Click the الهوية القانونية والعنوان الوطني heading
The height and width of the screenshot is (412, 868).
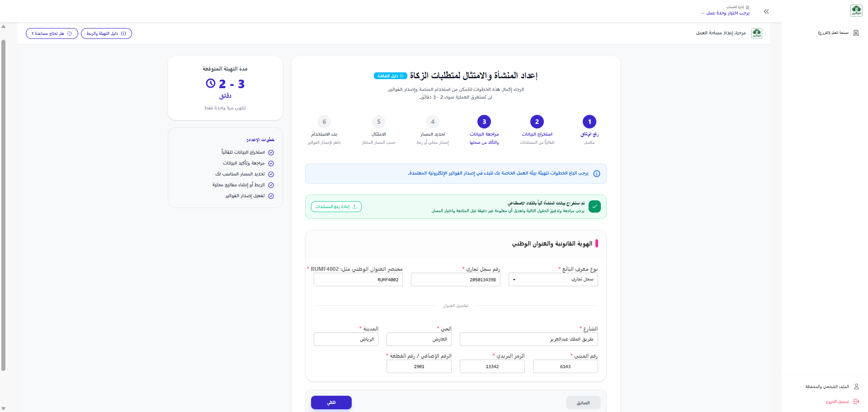(x=552, y=244)
